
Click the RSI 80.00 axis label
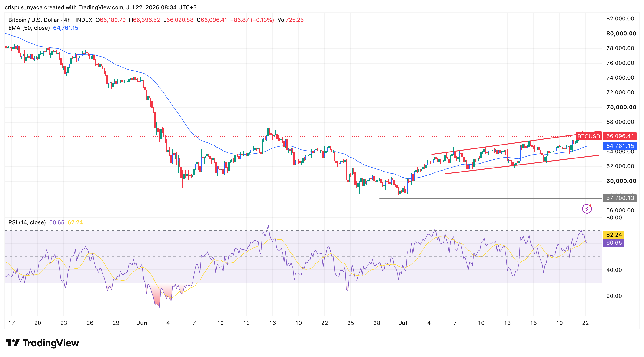pyautogui.click(x=614, y=218)
